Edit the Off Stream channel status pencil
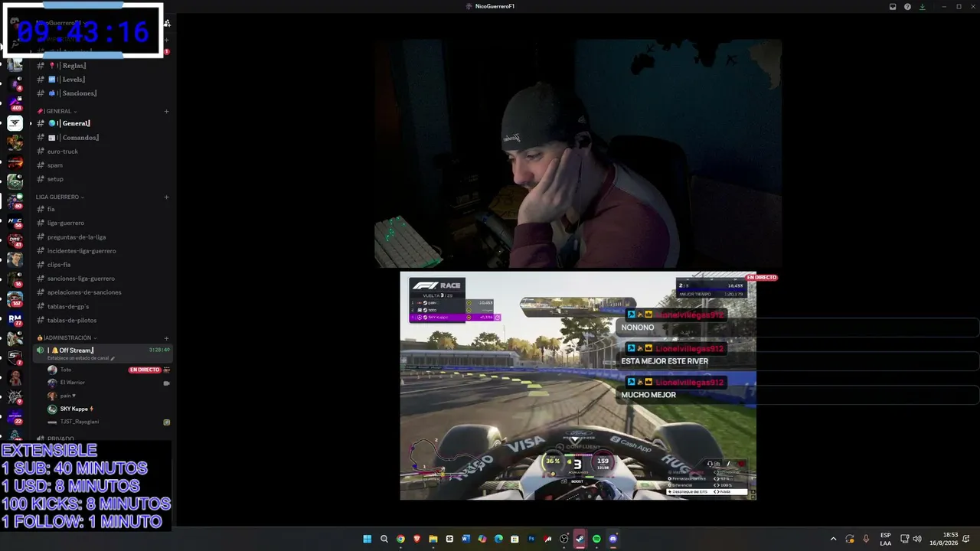The height and width of the screenshot is (551, 980). pos(113,358)
